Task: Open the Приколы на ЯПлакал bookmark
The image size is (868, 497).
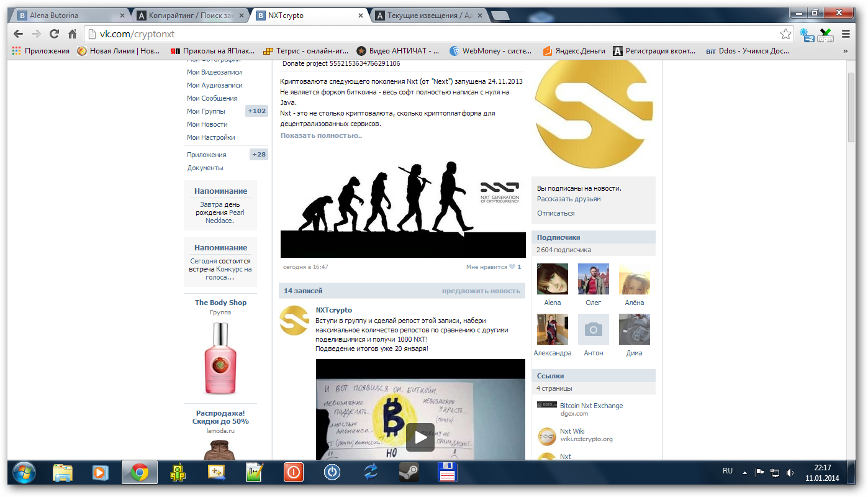Action: (x=213, y=51)
